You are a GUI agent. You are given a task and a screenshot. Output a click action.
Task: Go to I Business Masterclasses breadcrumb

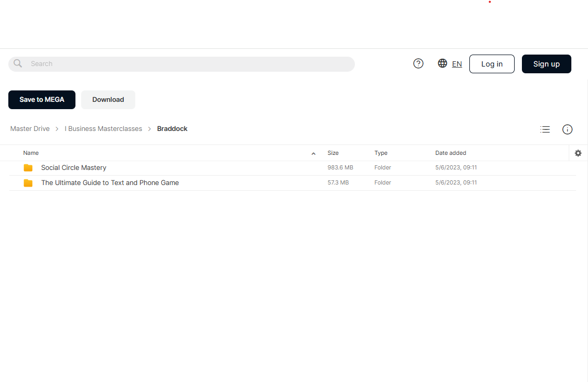(x=104, y=129)
